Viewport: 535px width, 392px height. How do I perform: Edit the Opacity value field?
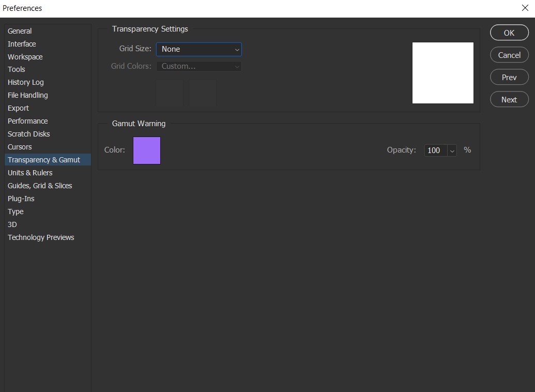coord(435,150)
